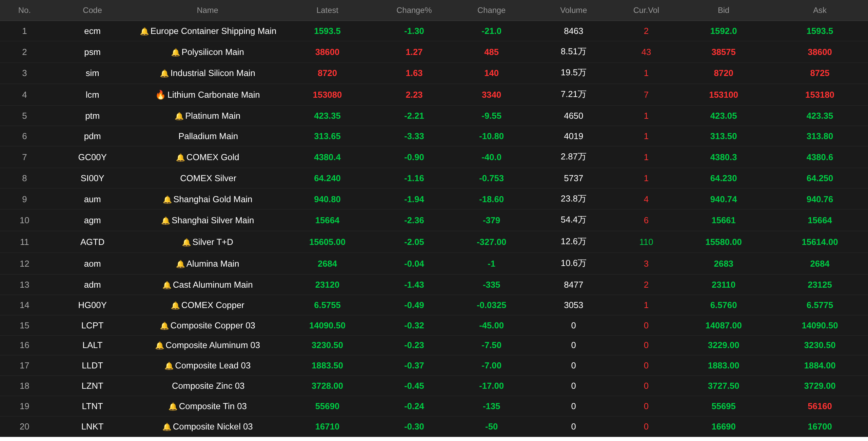The width and height of the screenshot is (868, 441).
Task: Click the bell icon beside COMEX Gold
Action: tap(180, 157)
